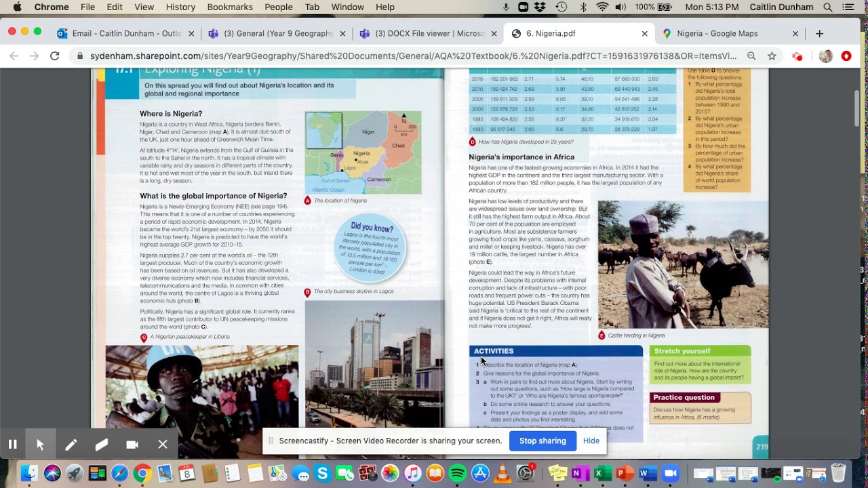Open a new browser tab
Viewport: 868px width, 488px height.
(819, 33)
